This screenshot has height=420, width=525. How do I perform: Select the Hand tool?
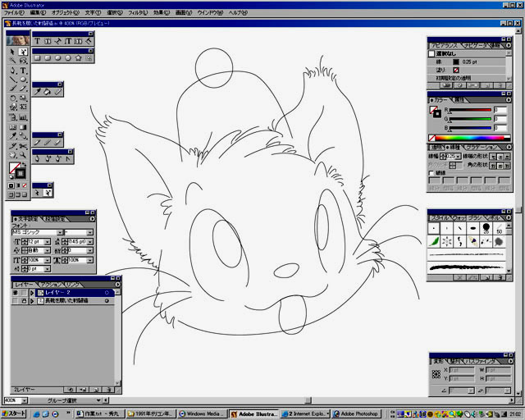point(13,155)
